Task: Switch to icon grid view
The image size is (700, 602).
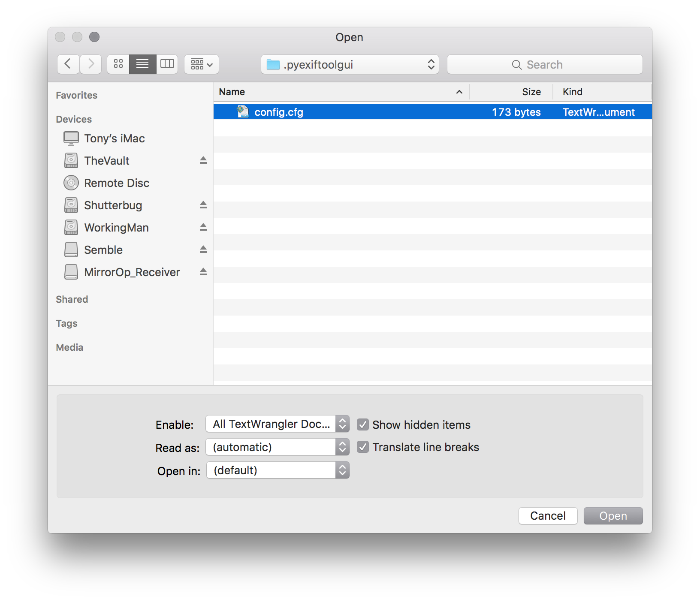Action: (x=118, y=64)
